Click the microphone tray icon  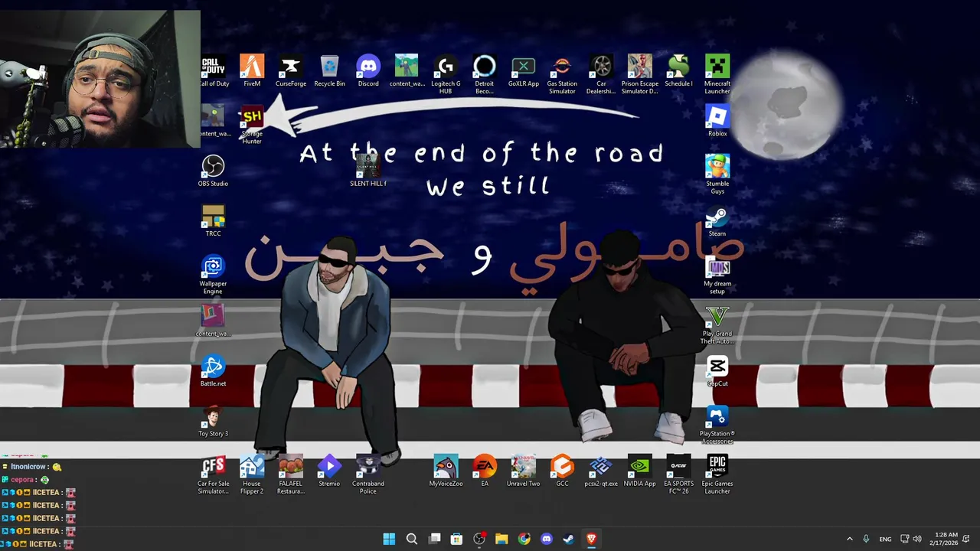click(x=866, y=539)
